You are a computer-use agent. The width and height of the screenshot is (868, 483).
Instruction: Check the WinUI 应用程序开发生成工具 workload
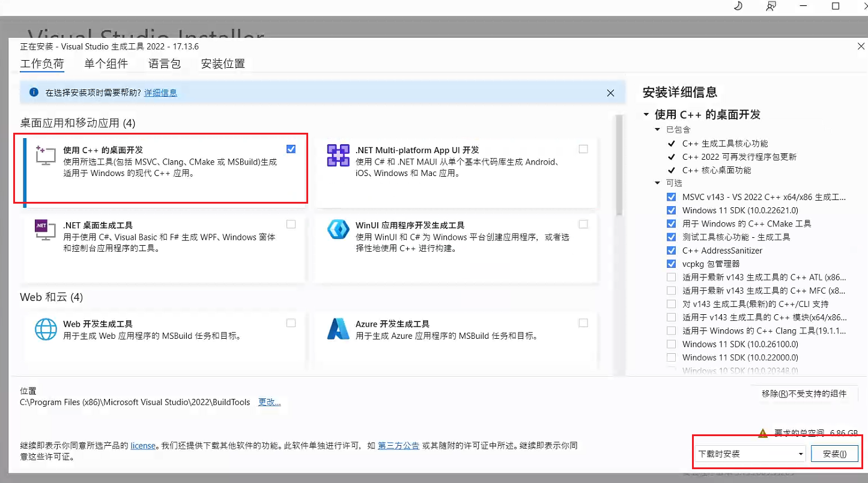point(583,223)
